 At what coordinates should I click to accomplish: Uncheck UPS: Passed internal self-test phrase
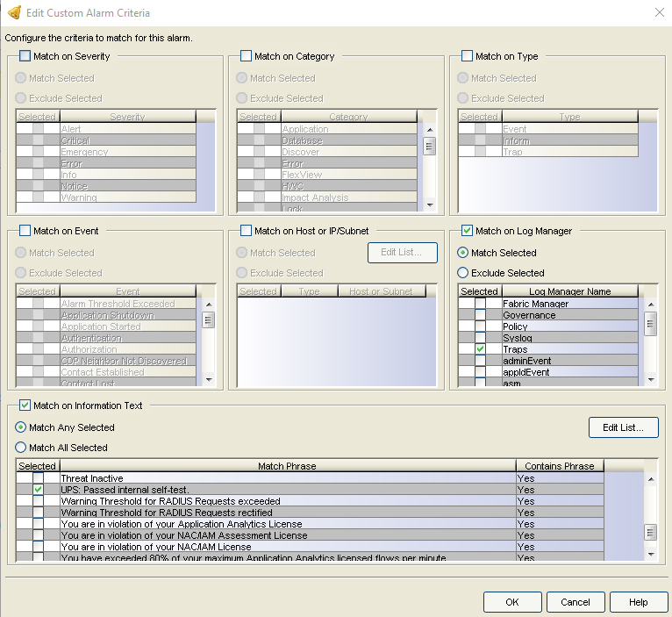pyautogui.click(x=38, y=489)
